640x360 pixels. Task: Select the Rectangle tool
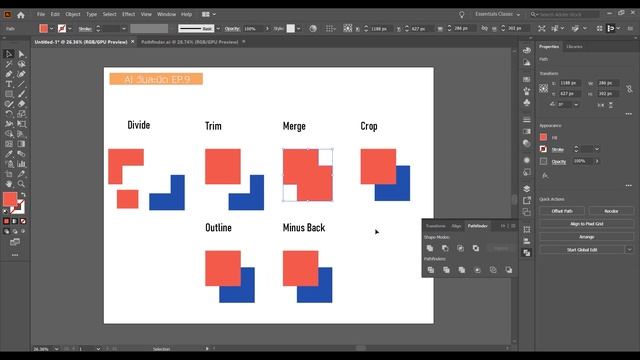tap(9, 94)
